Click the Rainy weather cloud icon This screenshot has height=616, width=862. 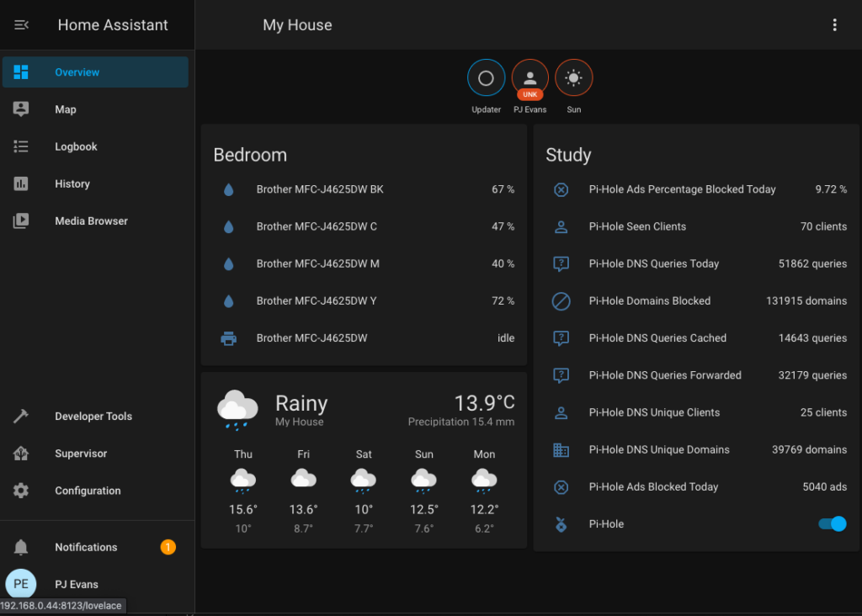[237, 409]
